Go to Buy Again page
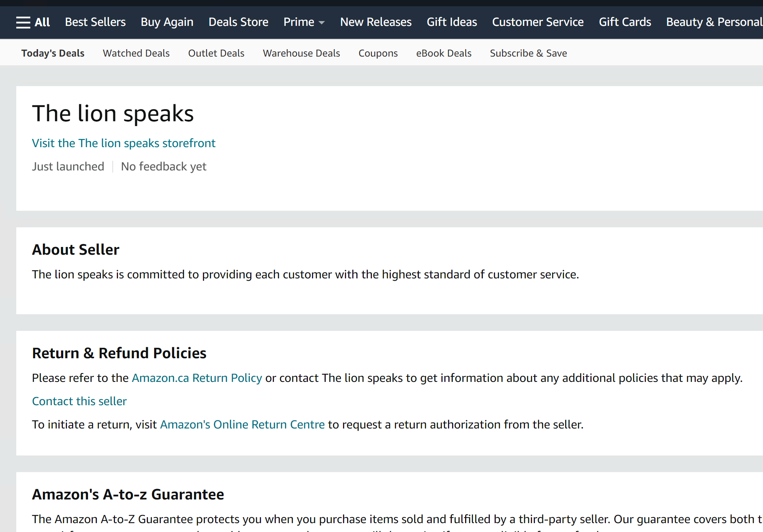The height and width of the screenshot is (532, 763). (167, 22)
